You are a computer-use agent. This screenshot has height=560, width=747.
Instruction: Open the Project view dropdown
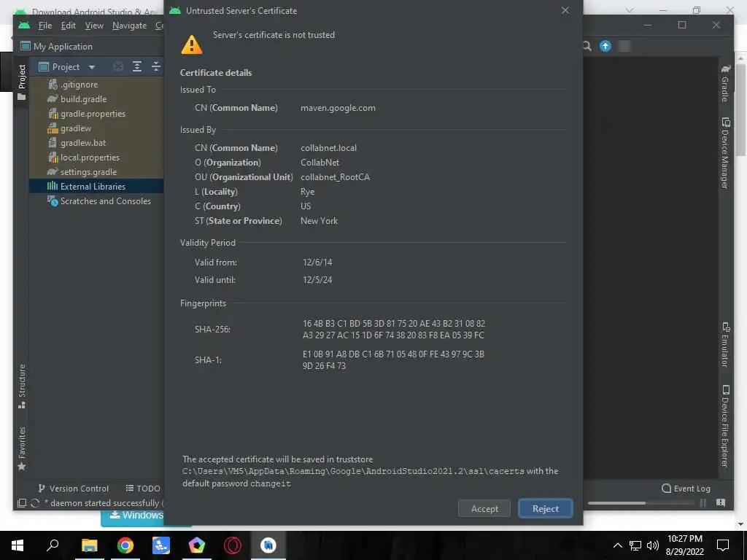pyautogui.click(x=92, y=67)
